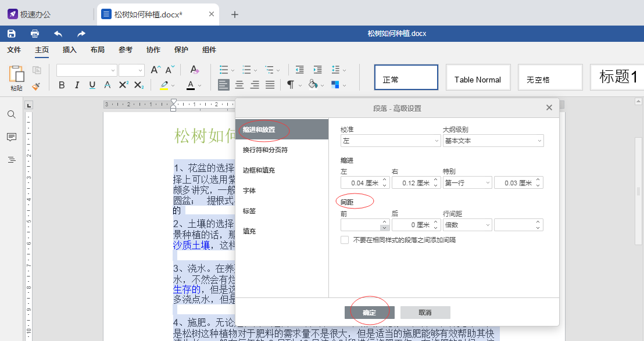
Task: Click the Save icon in title bar
Action: tap(12, 34)
